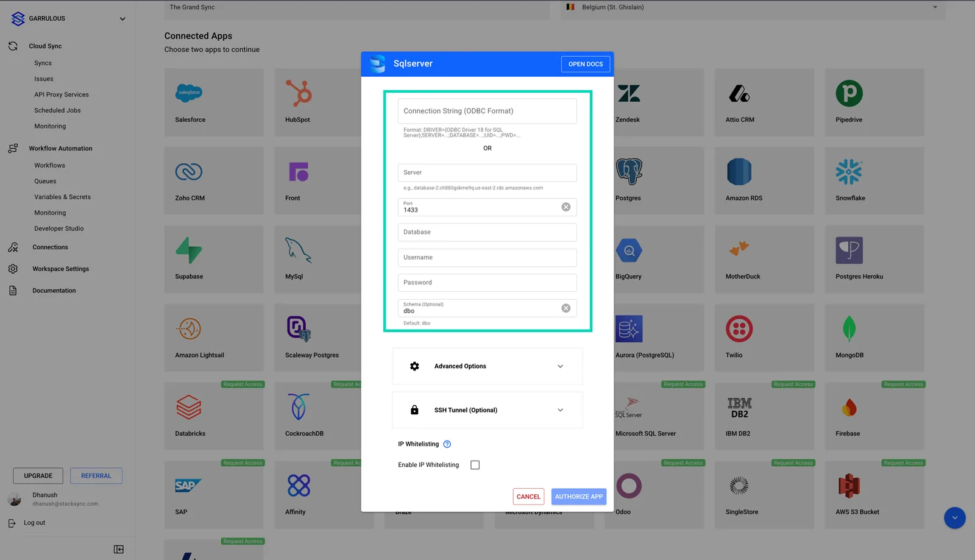Expand the Advanced Options section
This screenshot has width=975, height=560.
click(487, 366)
